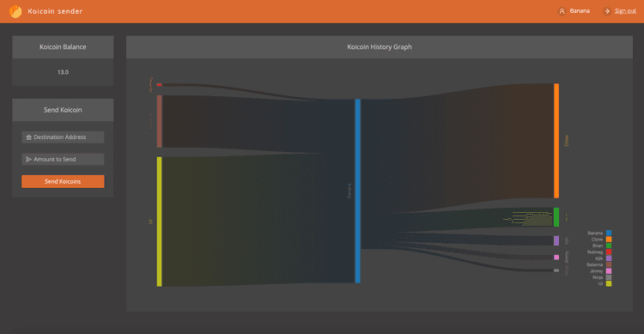Click the sign out arrow icon
The height and width of the screenshot is (334, 644).
click(607, 11)
